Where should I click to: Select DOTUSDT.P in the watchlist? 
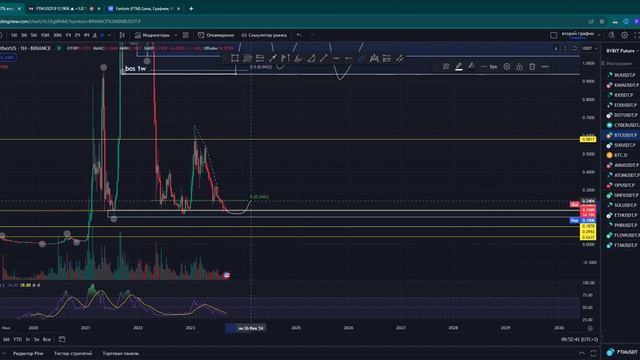pos(621,115)
